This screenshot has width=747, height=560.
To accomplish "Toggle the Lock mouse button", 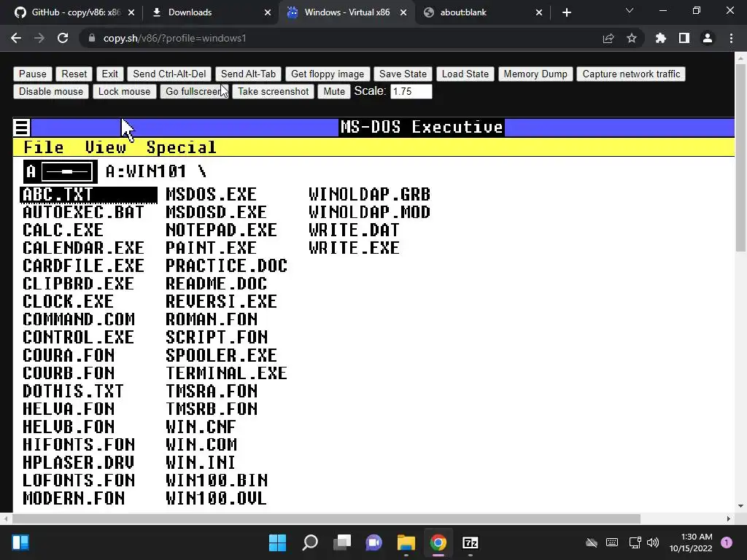I will [x=124, y=91].
